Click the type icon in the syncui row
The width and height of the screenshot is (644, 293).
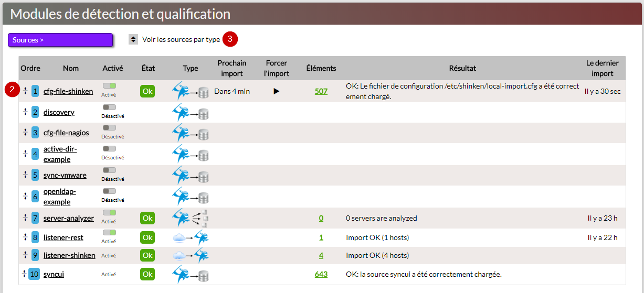pyautogui.click(x=191, y=274)
